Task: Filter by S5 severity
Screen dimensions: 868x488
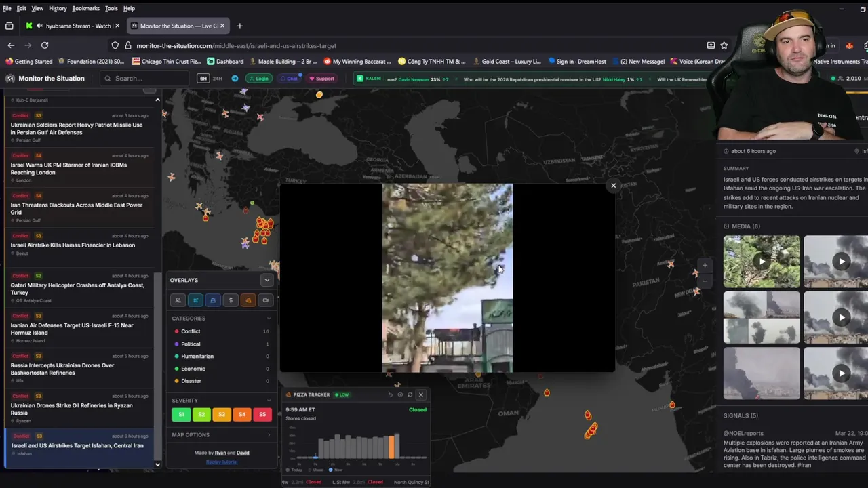Action: pos(262,414)
